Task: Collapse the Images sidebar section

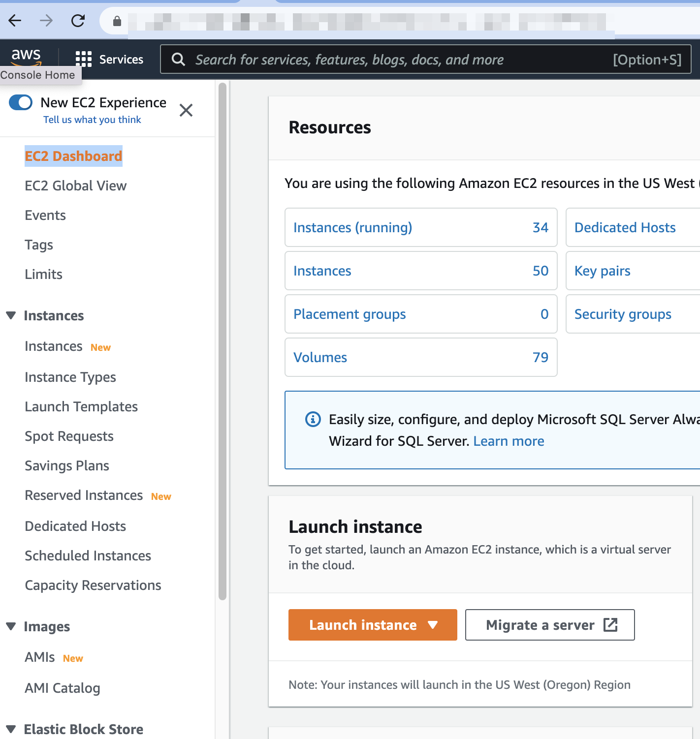Action: 11,626
